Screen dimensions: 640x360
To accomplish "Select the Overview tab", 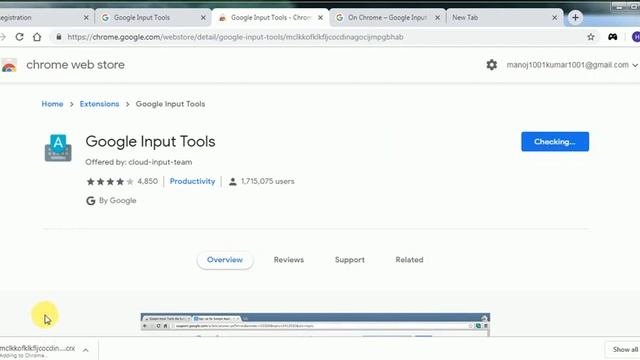I will tap(225, 260).
